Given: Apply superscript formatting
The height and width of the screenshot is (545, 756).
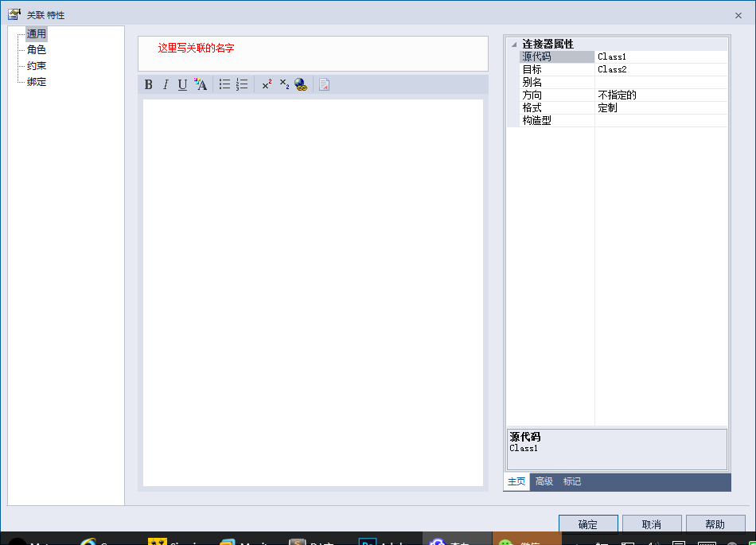Looking at the screenshot, I should (267, 84).
